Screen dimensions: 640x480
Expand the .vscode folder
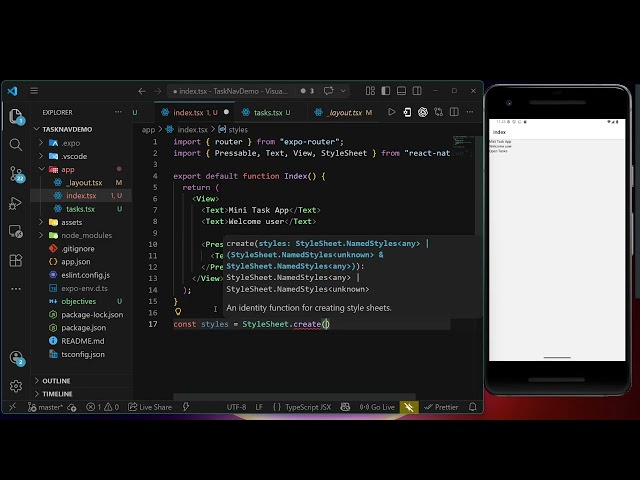pos(41,156)
